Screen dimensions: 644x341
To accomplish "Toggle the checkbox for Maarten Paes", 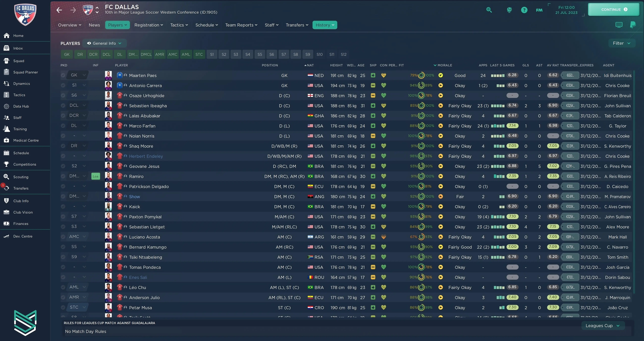I will click(x=63, y=75).
